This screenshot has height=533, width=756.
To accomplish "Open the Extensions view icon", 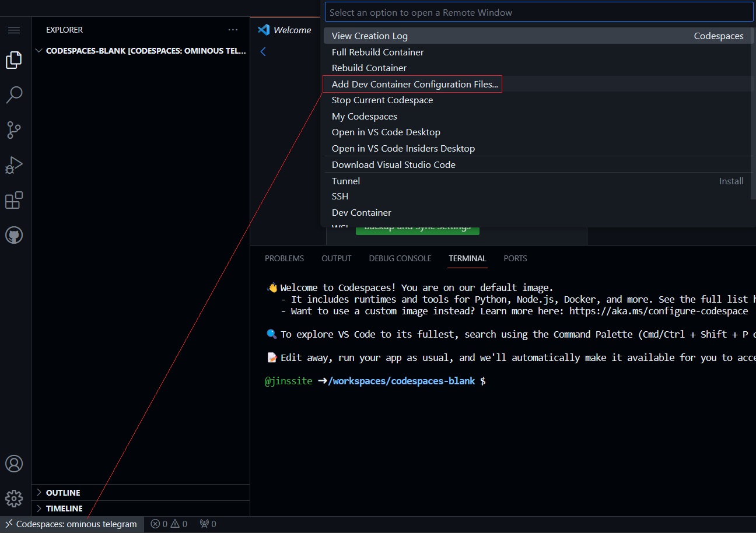I will (x=14, y=200).
